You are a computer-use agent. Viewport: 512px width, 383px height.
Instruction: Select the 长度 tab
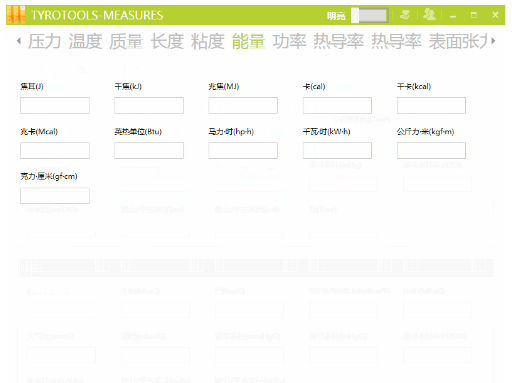click(167, 42)
